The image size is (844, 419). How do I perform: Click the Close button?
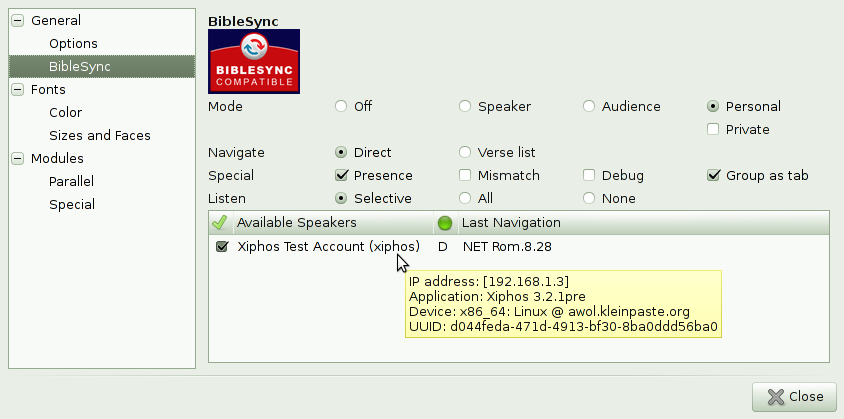794,397
